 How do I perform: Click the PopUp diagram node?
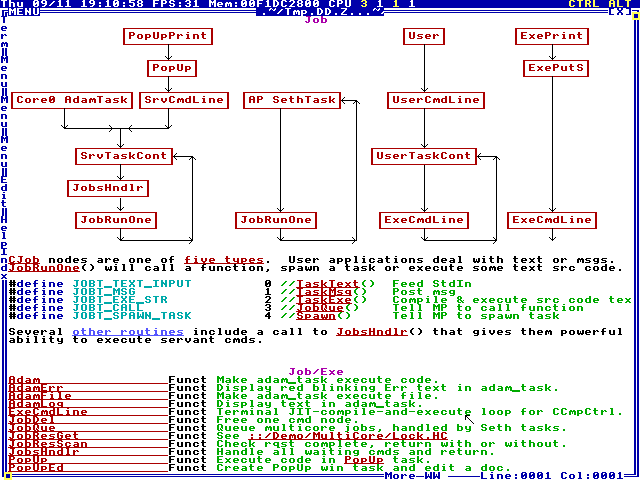coord(172,68)
